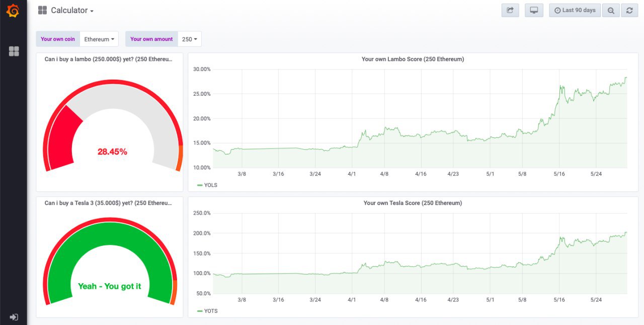Viewport: 644px width, 325px height.
Task: Open the 250 amount dropdown
Action: pyautogui.click(x=190, y=39)
